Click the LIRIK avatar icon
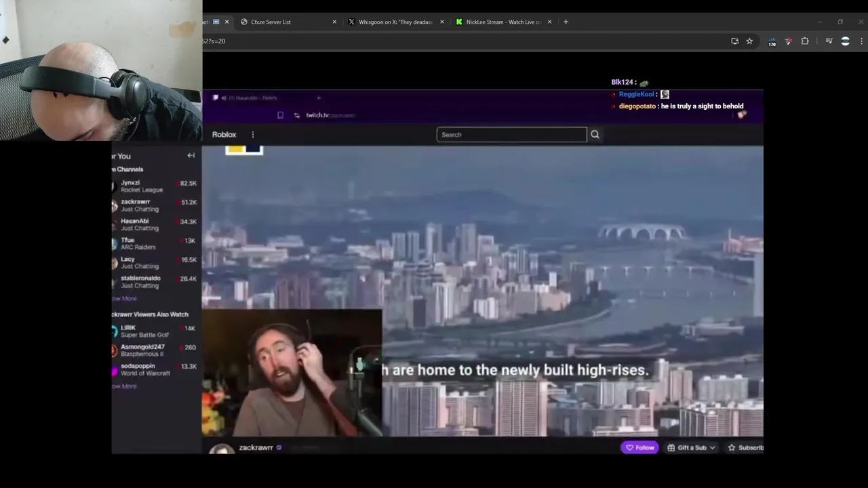Image resolution: width=868 pixels, height=488 pixels. [115, 331]
